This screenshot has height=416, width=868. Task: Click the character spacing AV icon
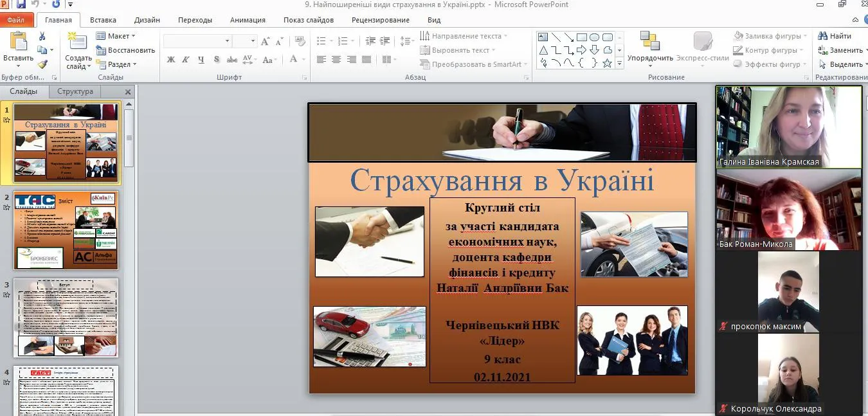249,59
